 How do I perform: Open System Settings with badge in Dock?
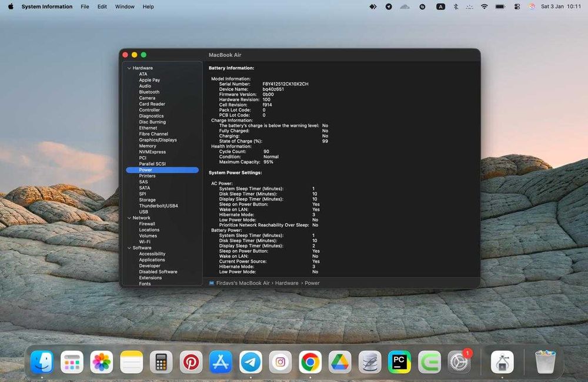459,362
